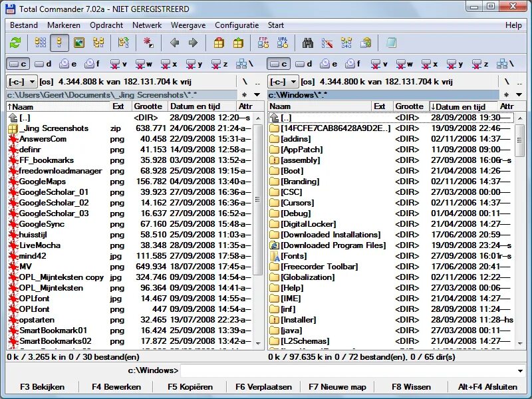The height and width of the screenshot is (399, 532).
Task: Go to parent with right panel .. button
Action: [x=519, y=82]
